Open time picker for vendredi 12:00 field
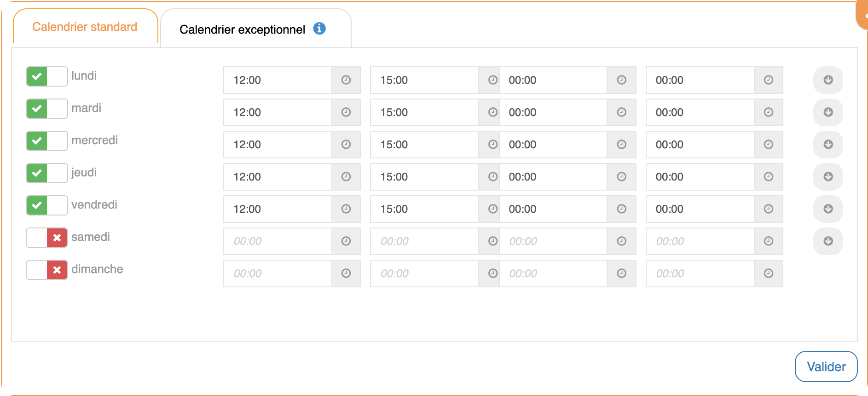 click(346, 209)
